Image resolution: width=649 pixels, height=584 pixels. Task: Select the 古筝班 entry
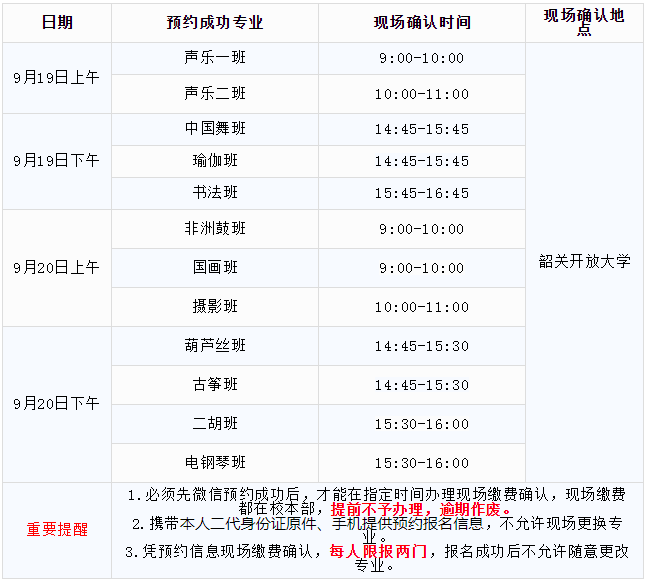[x=215, y=385]
